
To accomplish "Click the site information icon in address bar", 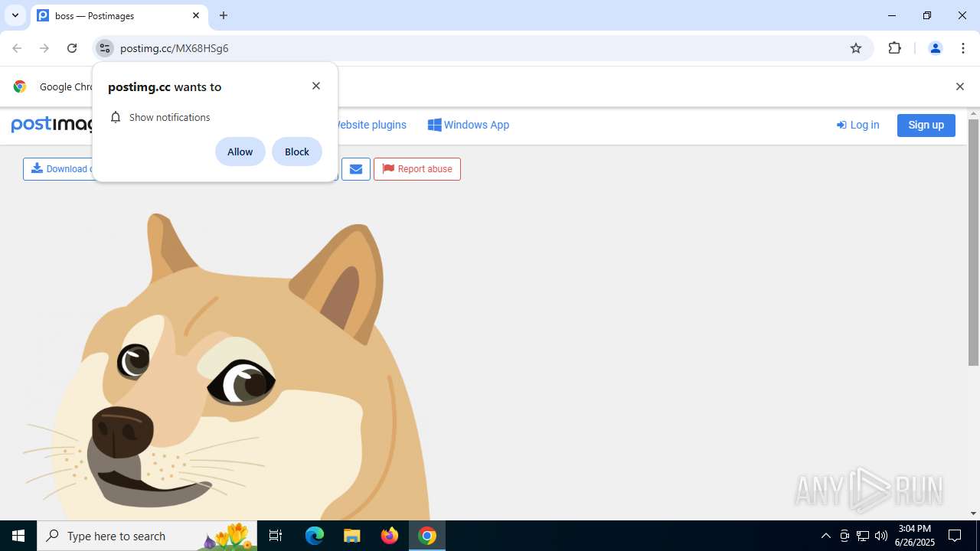I will tap(105, 48).
